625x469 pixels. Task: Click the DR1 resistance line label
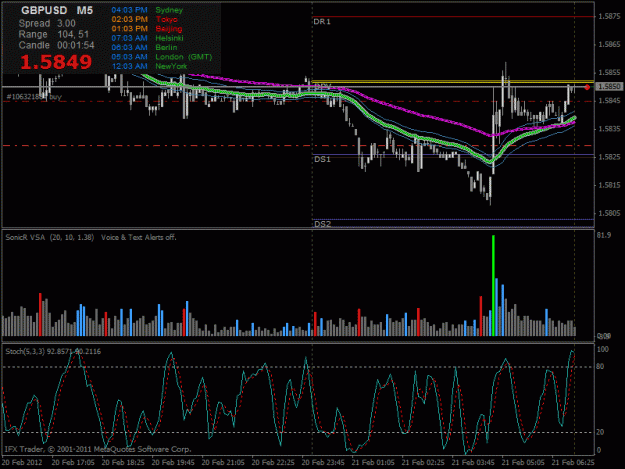pos(322,22)
